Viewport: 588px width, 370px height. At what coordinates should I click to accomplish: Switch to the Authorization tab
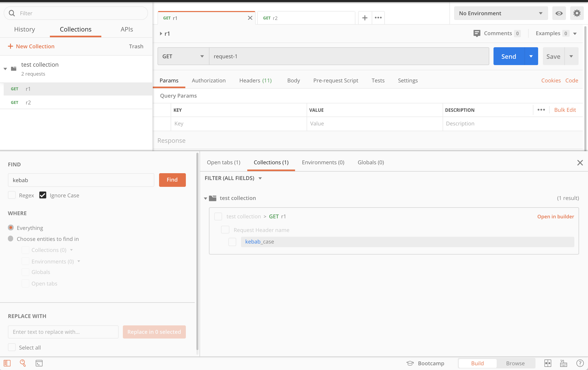pyautogui.click(x=209, y=81)
